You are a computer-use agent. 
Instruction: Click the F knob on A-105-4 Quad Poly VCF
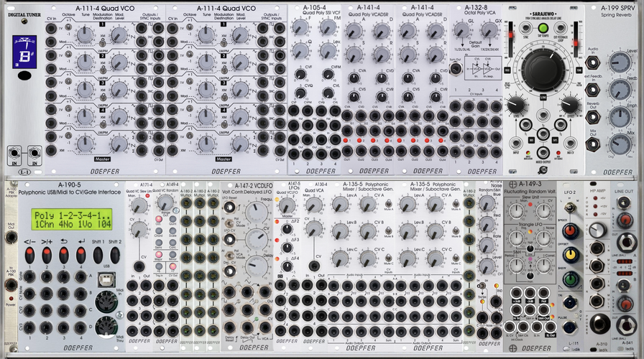click(300, 27)
